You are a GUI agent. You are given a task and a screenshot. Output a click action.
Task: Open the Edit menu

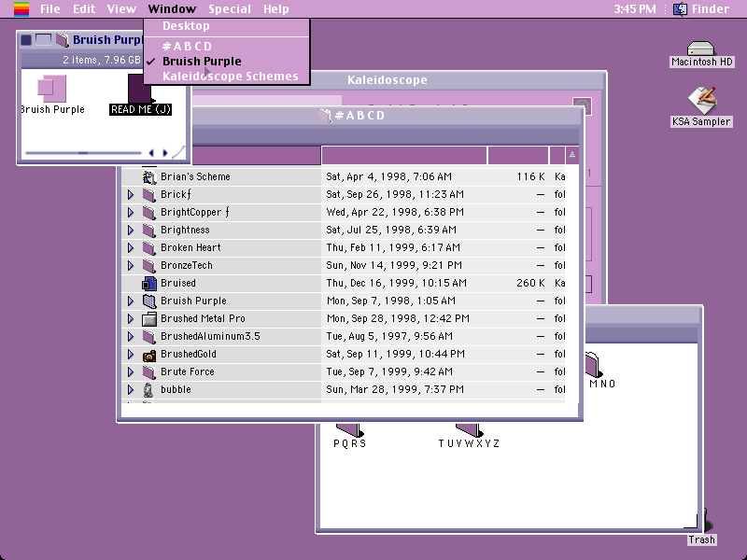pos(84,9)
